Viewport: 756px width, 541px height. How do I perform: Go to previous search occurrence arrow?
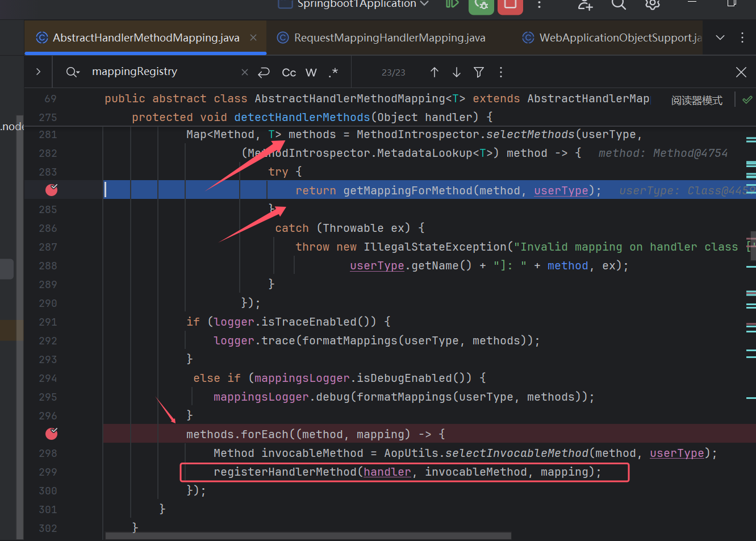click(x=435, y=72)
